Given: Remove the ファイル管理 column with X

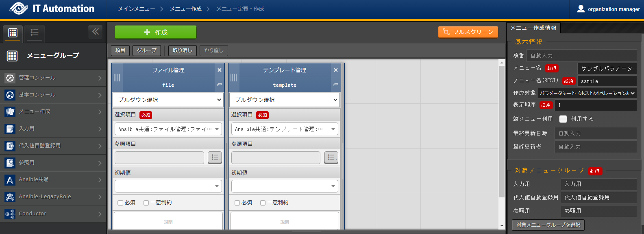Looking at the screenshot, I should tap(220, 70).
